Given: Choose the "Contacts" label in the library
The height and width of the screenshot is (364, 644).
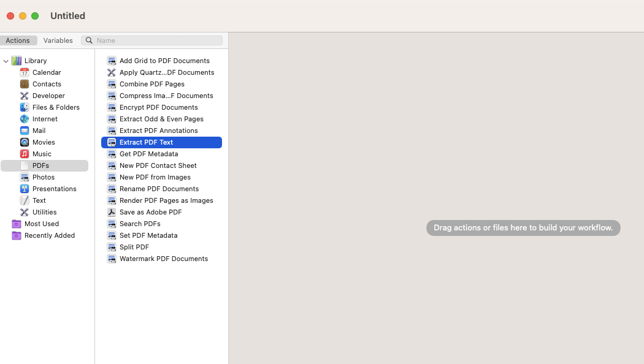Looking at the screenshot, I should [47, 84].
